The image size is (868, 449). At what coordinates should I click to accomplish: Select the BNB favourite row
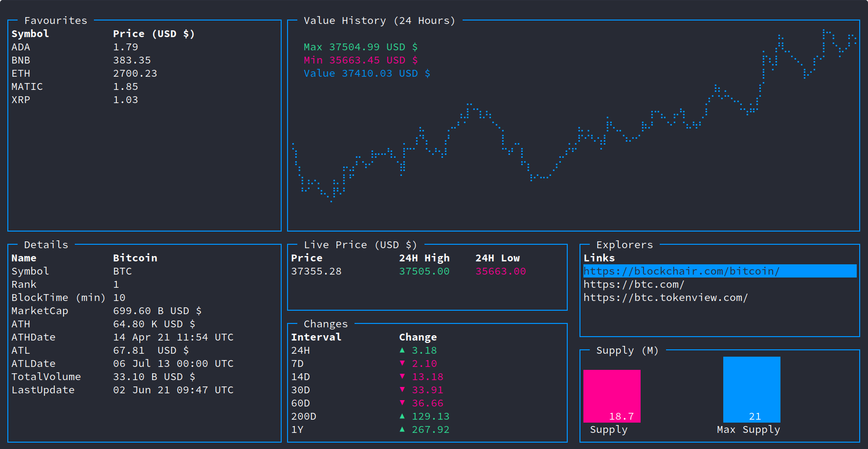point(144,60)
